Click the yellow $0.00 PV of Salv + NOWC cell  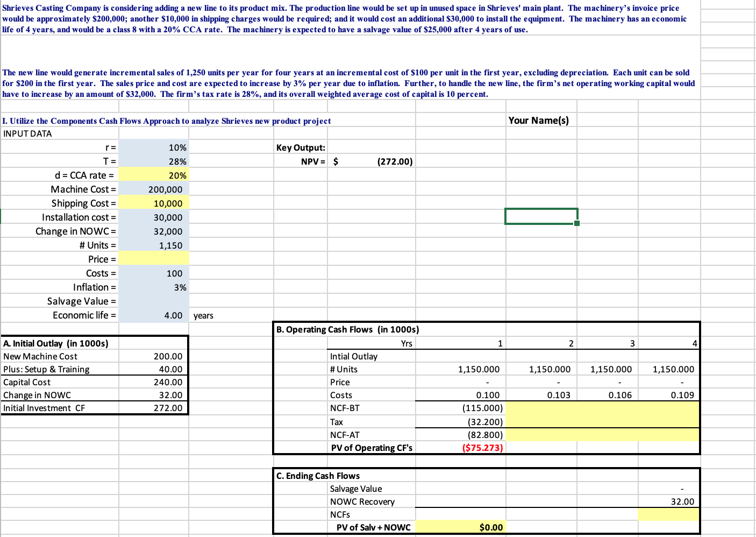tap(461, 527)
